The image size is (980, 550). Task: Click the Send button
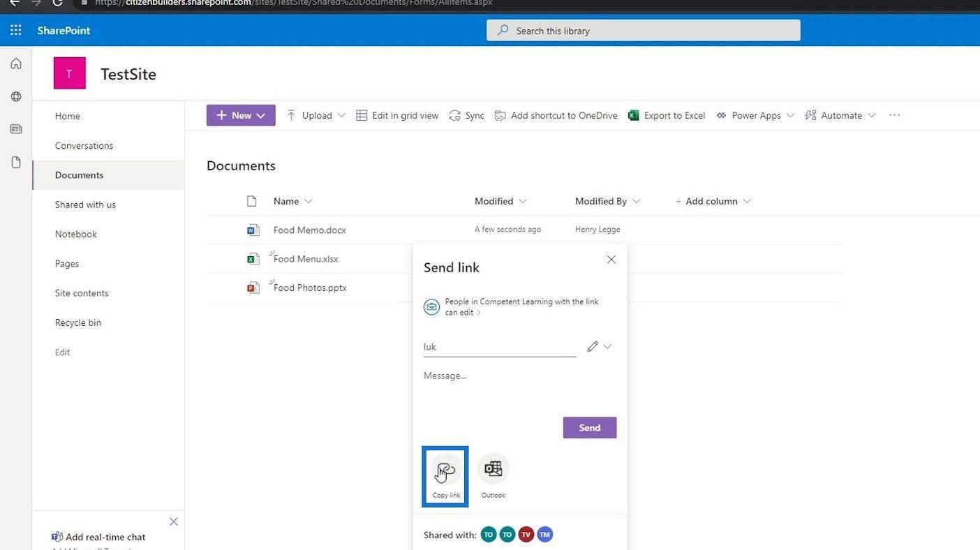[x=590, y=428]
